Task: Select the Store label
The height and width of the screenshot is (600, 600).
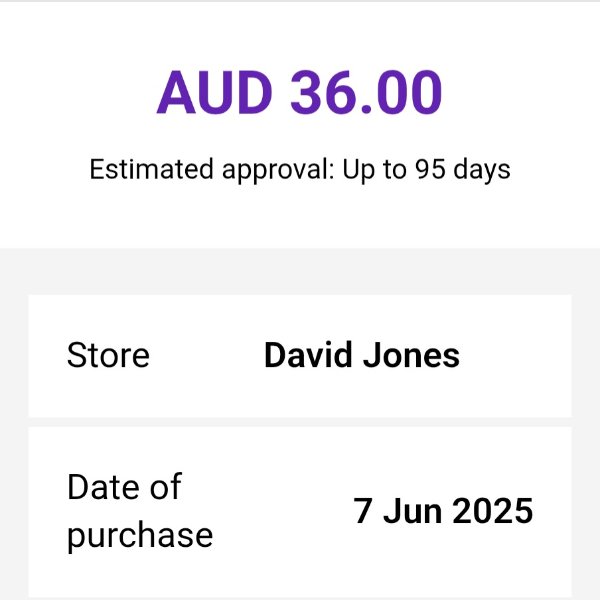Action: [108, 355]
